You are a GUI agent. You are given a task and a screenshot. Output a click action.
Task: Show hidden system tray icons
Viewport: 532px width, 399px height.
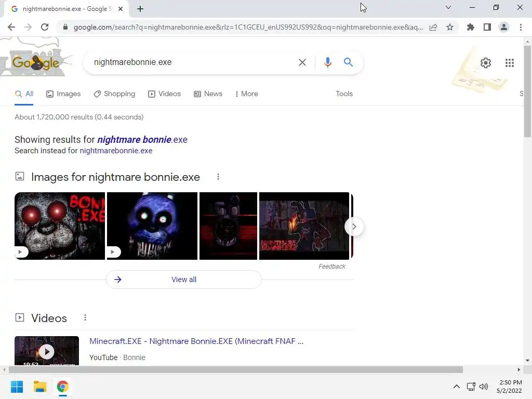pyautogui.click(x=457, y=387)
